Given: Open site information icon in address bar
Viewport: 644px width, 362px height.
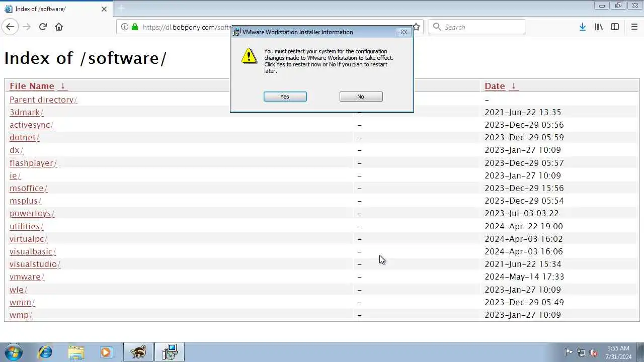Looking at the screenshot, I should tap(124, 27).
